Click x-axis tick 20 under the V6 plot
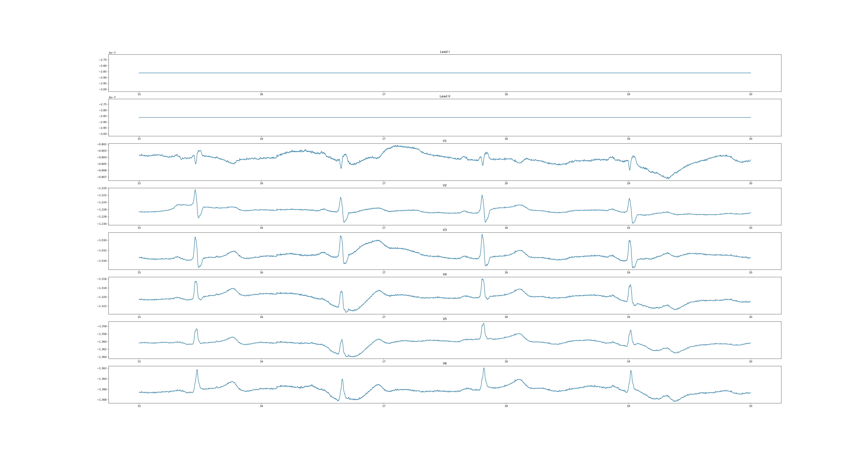 (750, 406)
